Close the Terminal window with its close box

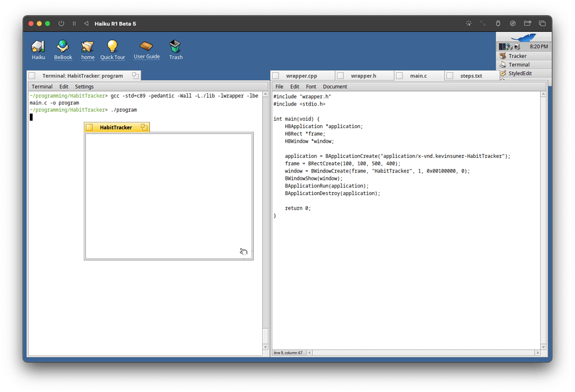click(x=32, y=76)
